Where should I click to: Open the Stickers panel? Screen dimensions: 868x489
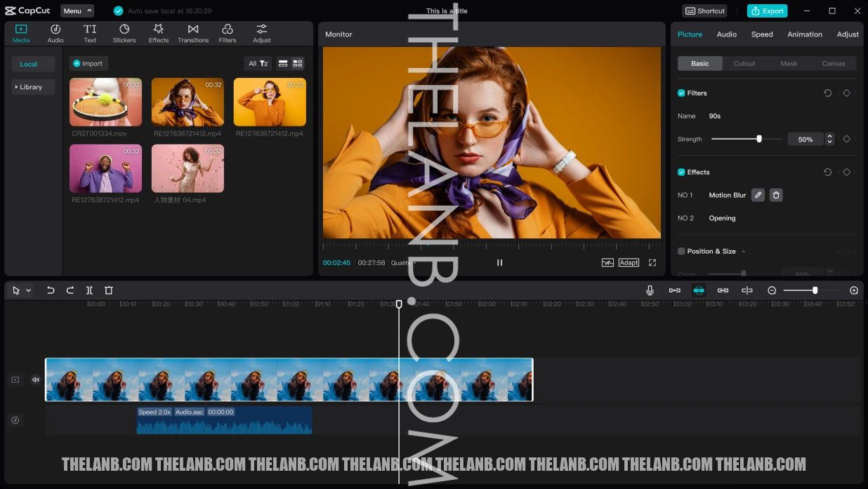[x=124, y=33]
